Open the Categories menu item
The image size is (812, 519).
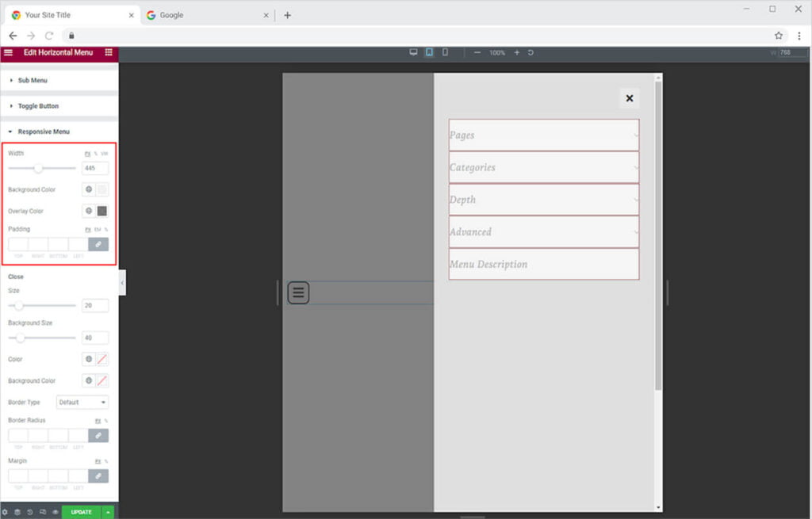(543, 168)
